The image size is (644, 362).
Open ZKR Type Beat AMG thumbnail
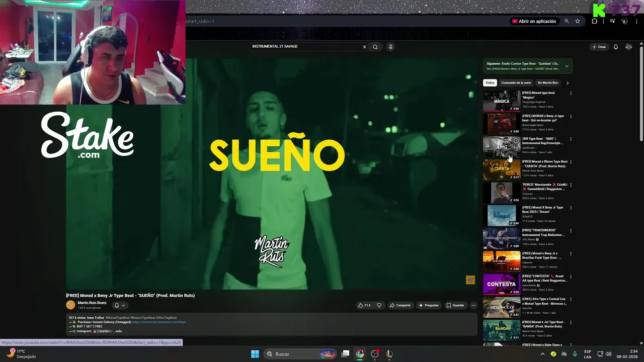pyautogui.click(x=502, y=147)
